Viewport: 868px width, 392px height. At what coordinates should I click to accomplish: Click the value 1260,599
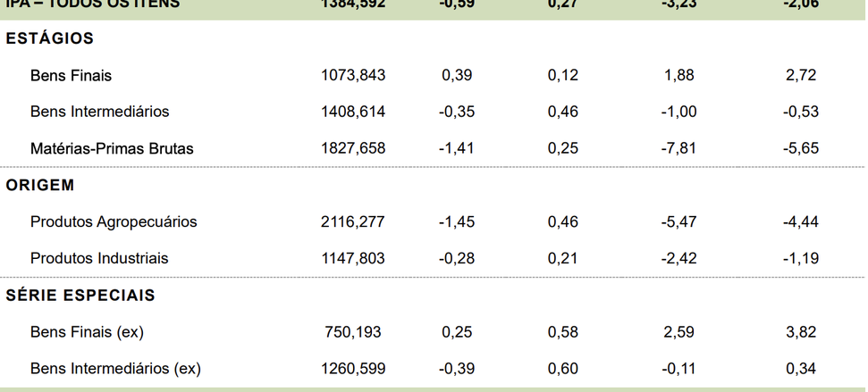pyautogui.click(x=353, y=368)
